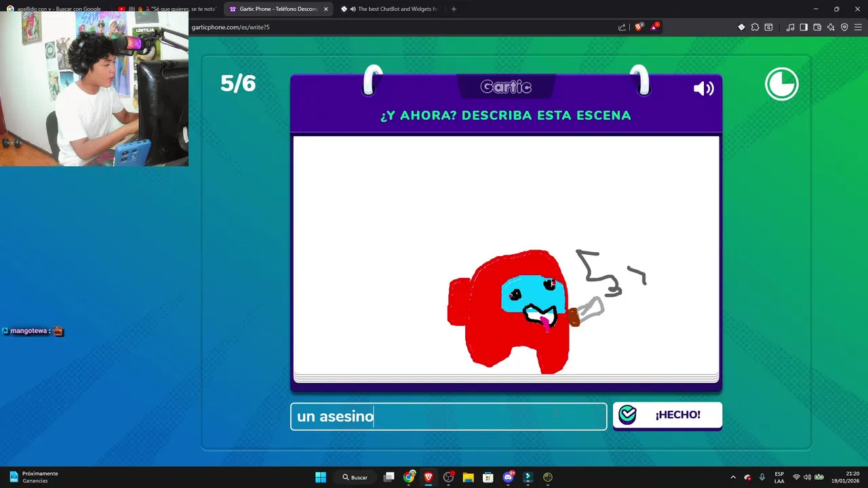This screenshot has height=488, width=868.
Task: Mute the Gartic Phone sound speaker icon
Action: click(x=703, y=89)
